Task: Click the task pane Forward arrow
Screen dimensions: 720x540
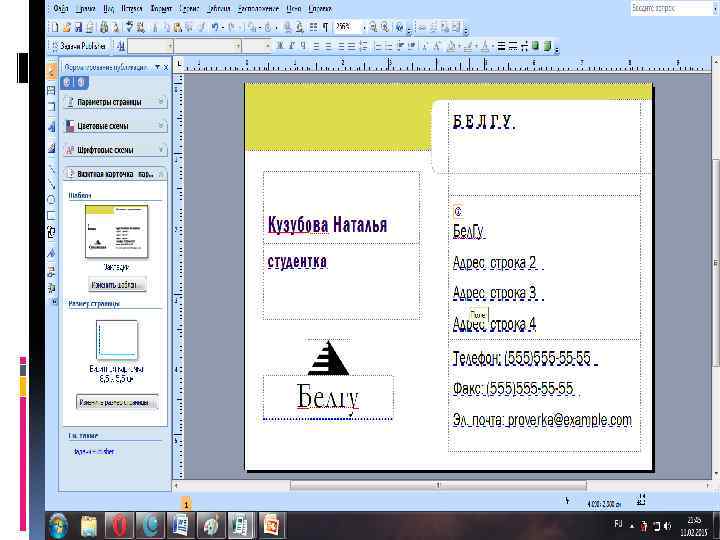Action: [x=81, y=82]
